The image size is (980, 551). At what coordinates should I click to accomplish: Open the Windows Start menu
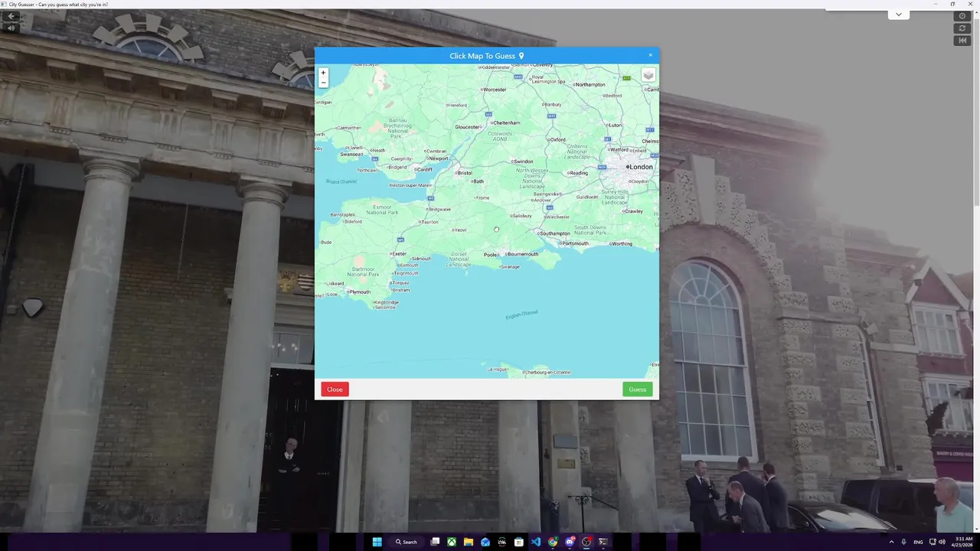[x=377, y=542]
